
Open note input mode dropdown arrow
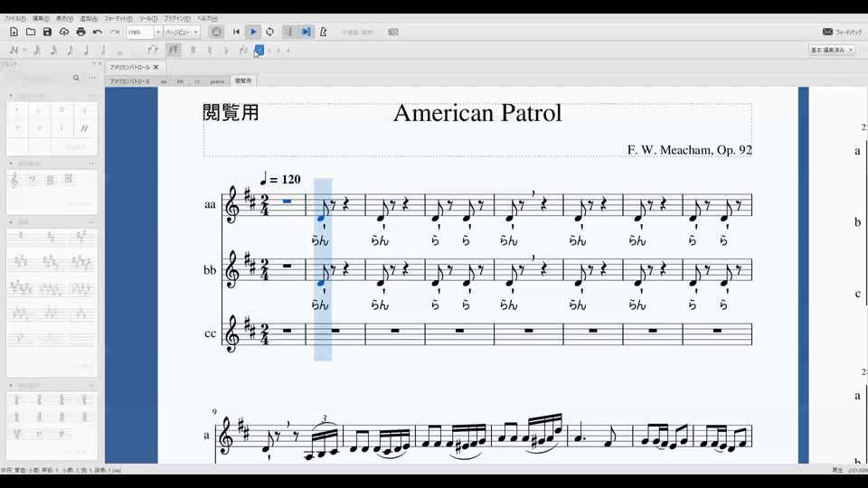pos(24,51)
